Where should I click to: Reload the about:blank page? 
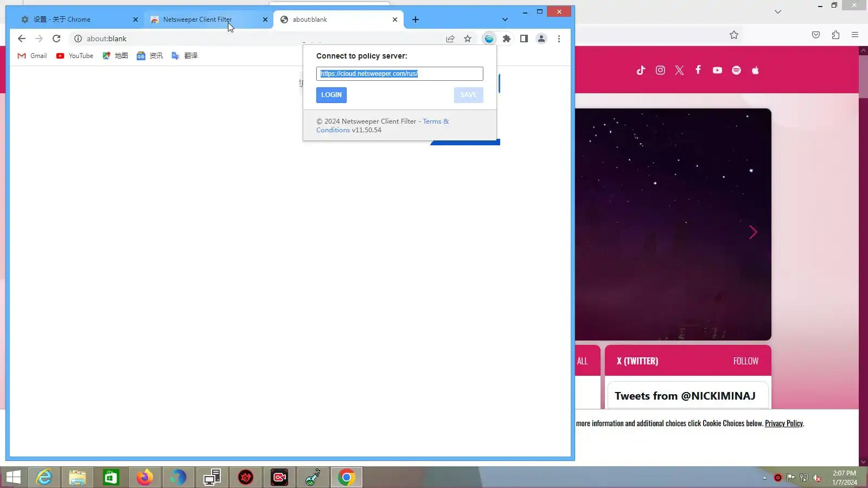click(56, 38)
